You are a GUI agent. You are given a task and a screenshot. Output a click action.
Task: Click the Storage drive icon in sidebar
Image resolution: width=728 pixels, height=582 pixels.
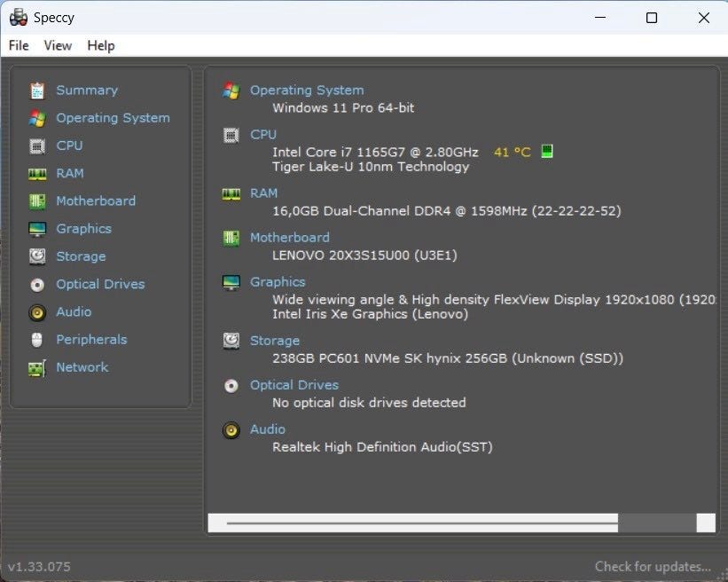pyautogui.click(x=37, y=256)
